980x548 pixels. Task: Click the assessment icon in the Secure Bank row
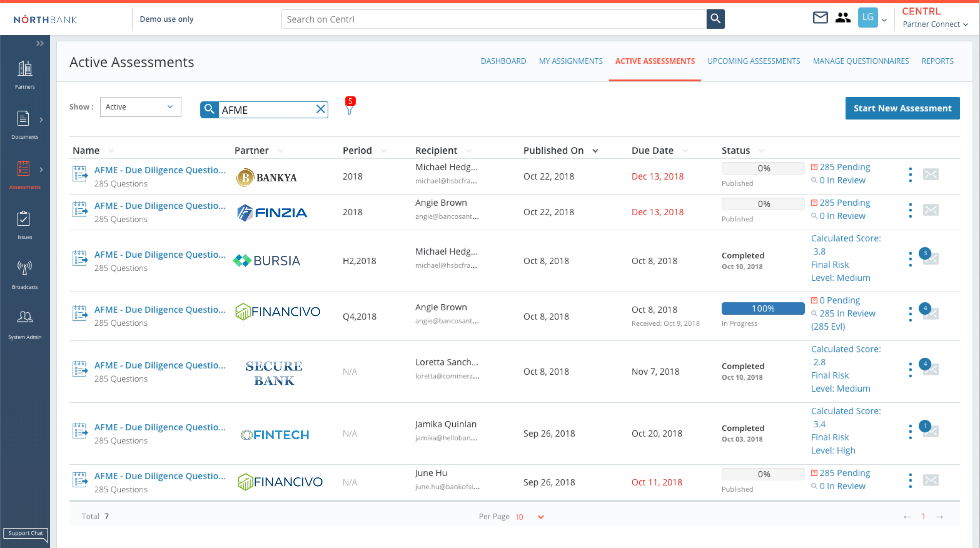tap(80, 369)
